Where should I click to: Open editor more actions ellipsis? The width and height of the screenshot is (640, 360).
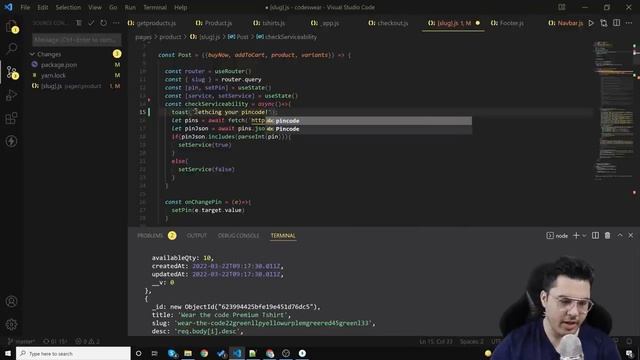pyautogui.click(x=629, y=23)
